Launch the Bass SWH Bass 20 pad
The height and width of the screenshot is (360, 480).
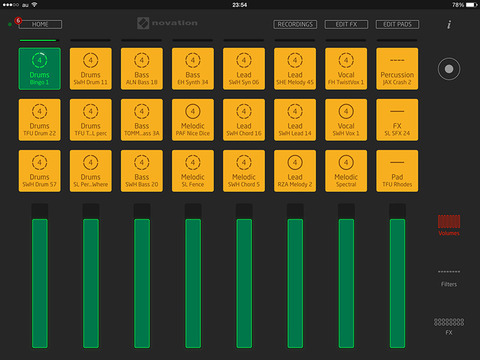point(142,171)
